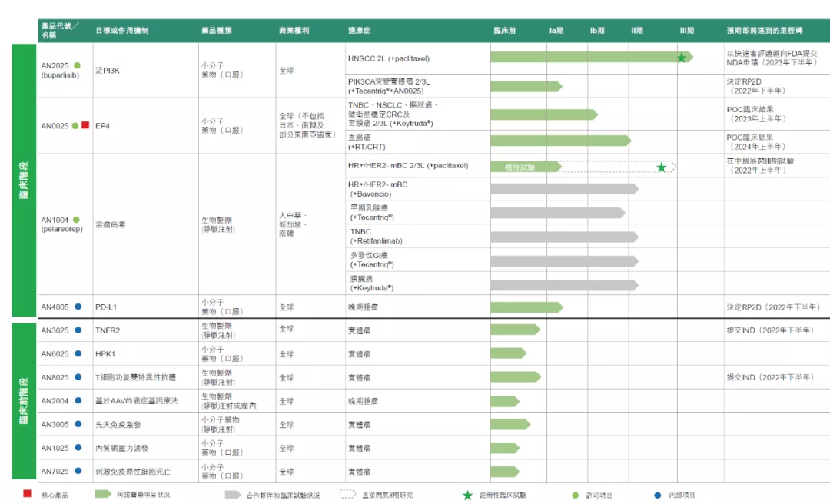Click the blue dot beside AN6025
This screenshot has height=504, width=830.
[x=78, y=353]
